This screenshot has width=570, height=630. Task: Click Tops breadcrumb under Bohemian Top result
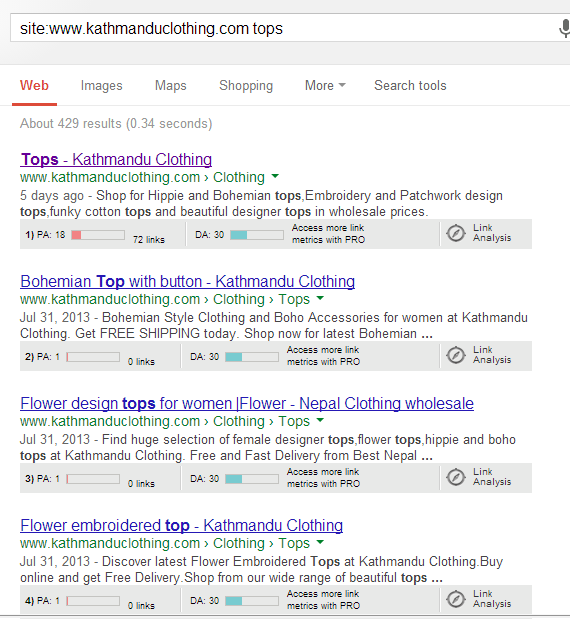coord(294,299)
